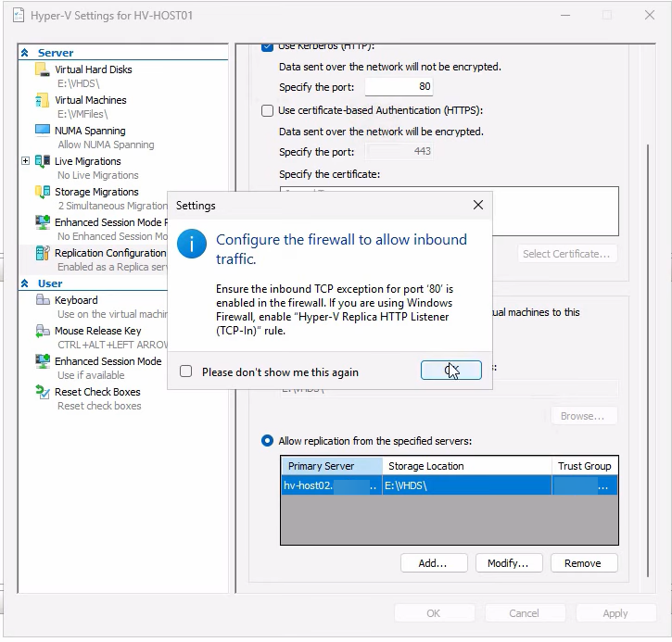
Task: Click Remove to delete server entry
Action: click(x=584, y=563)
